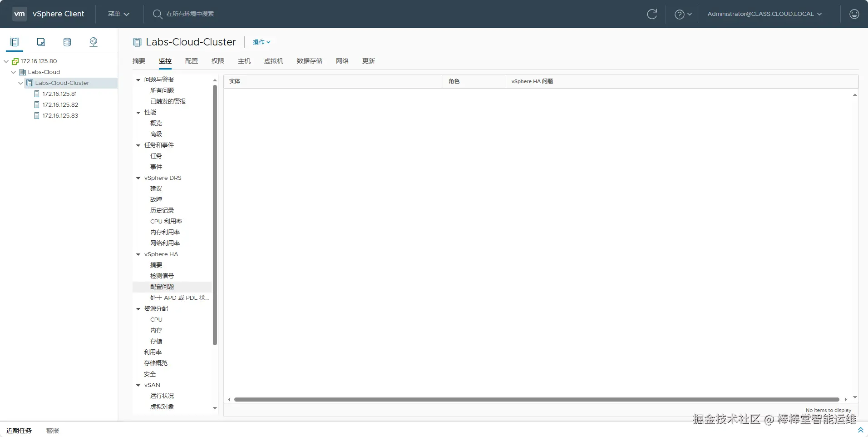Screen dimensions: 868x437
Task: Sort by the 实体 column header
Action: coord(333,81)
